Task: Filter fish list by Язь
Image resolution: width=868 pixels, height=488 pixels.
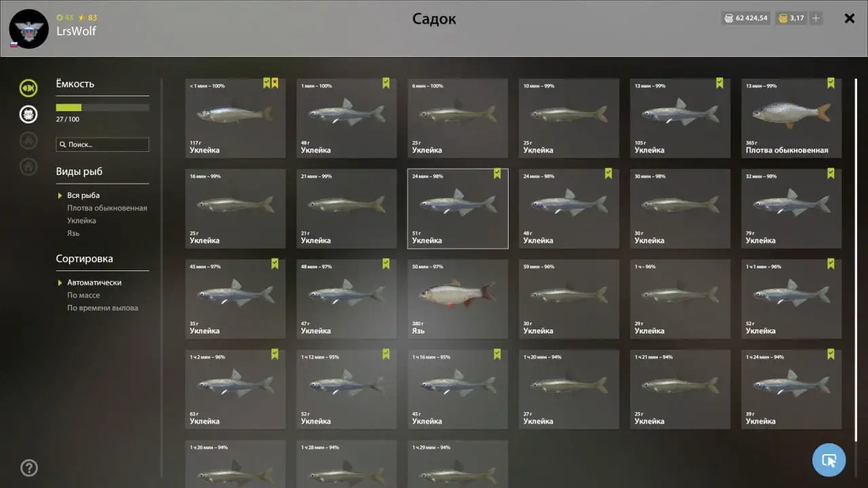Action: [73, 233]
